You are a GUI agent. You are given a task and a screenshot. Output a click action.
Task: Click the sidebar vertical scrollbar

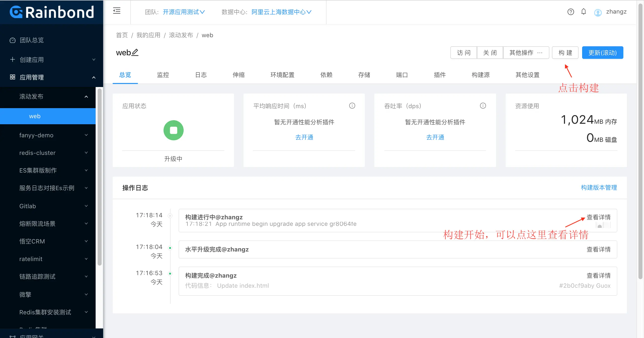click(100, 176)
